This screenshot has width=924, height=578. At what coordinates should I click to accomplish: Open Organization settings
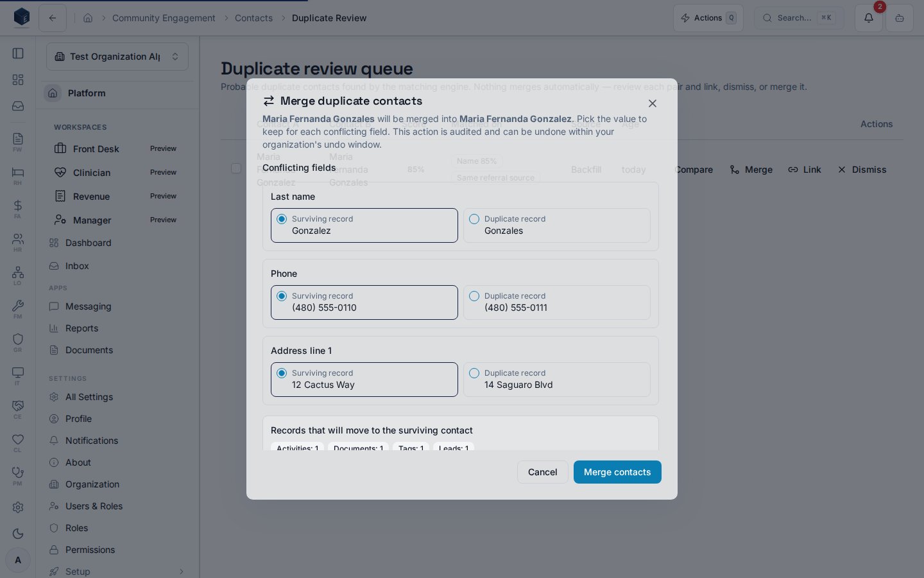(117, 484)
